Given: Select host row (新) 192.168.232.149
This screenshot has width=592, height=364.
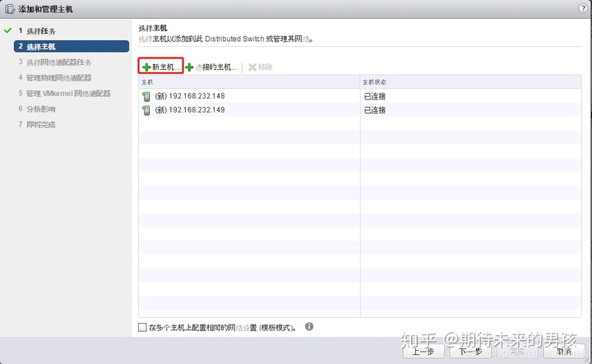Looking at the screenshot, I should [x=360, y=110].
